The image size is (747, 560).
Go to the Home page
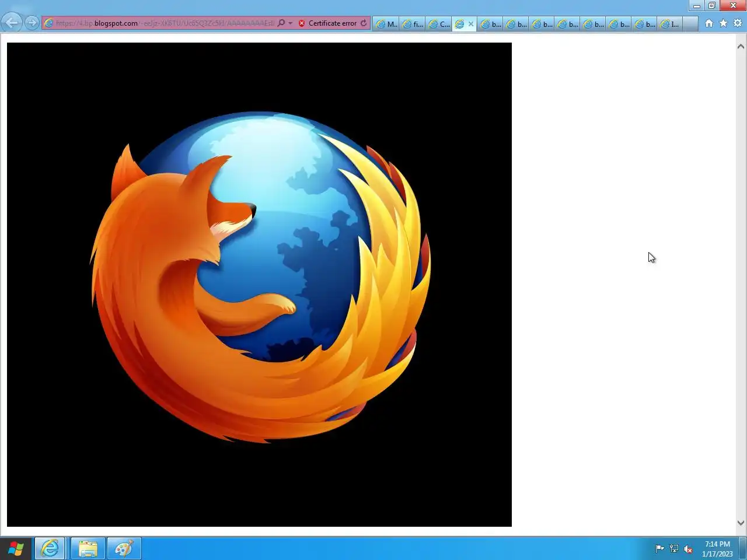709,23
